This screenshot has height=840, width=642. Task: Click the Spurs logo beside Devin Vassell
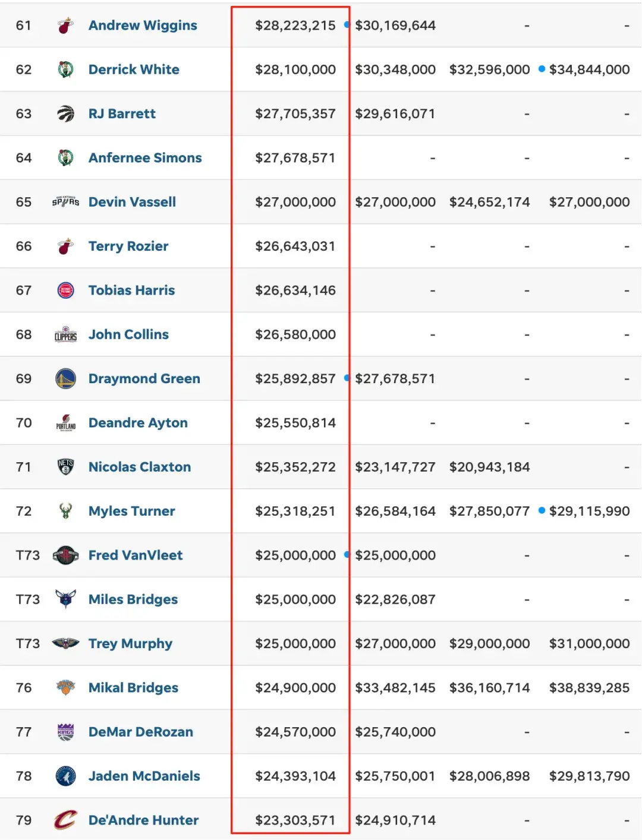(65, 202)
